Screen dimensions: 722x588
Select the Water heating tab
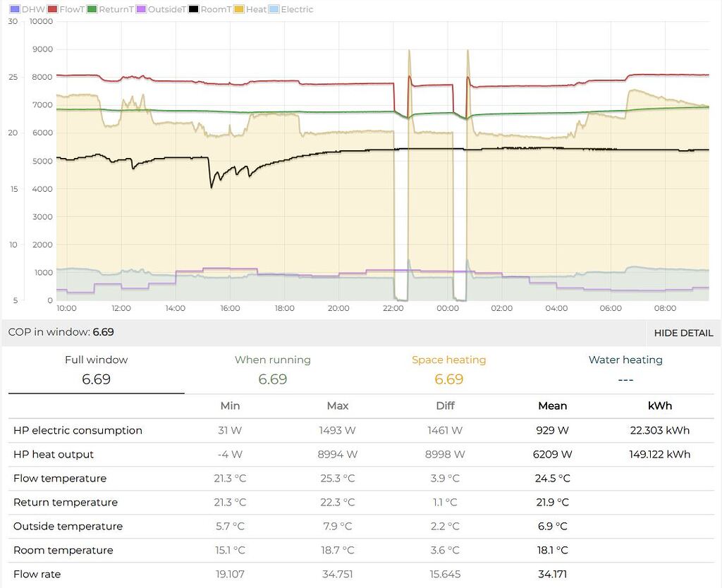pos(625,368)
